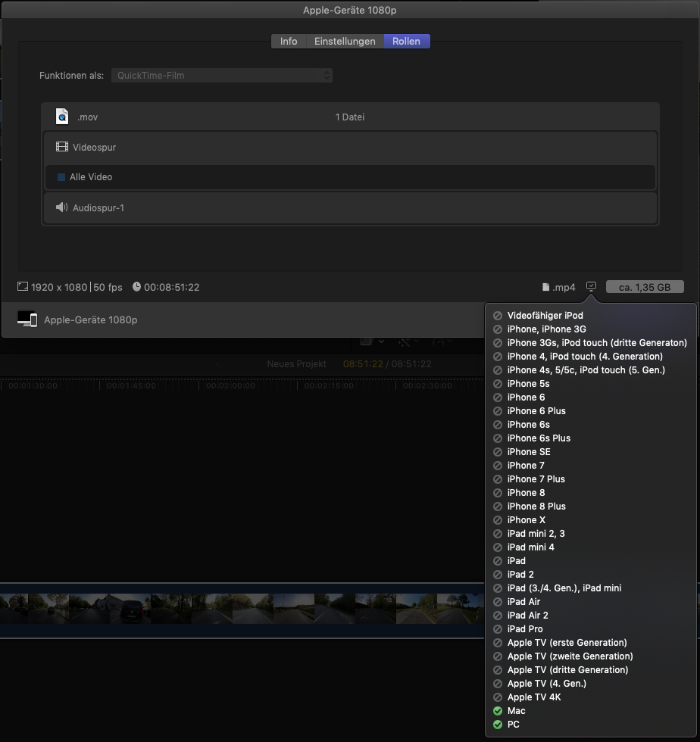Click the green checkmark next to PC
The image size is (700, 742).
(498, 725)
